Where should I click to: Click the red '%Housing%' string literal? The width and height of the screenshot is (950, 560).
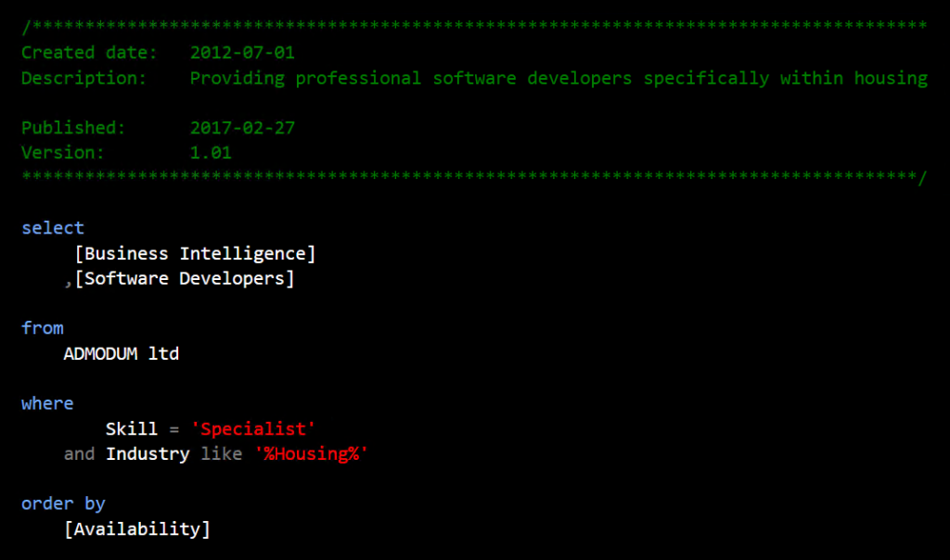[x=311, y=453]
